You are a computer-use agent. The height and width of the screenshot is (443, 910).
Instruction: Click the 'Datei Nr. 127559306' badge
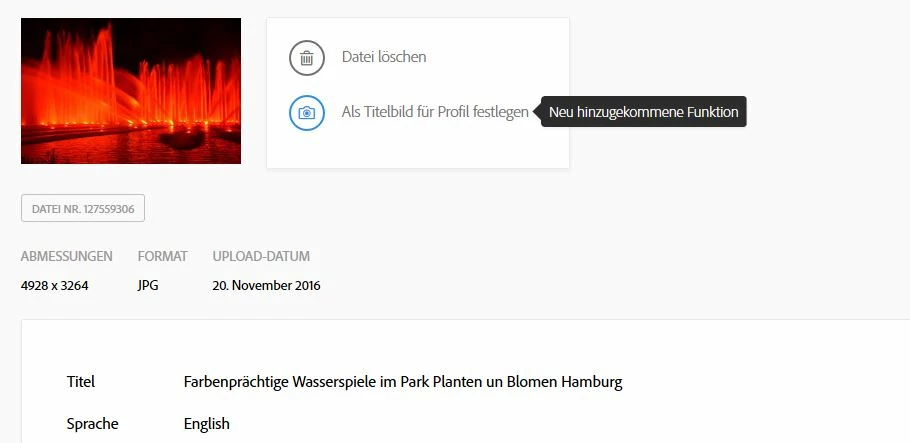pyautogui.click(x=83, y=208)
